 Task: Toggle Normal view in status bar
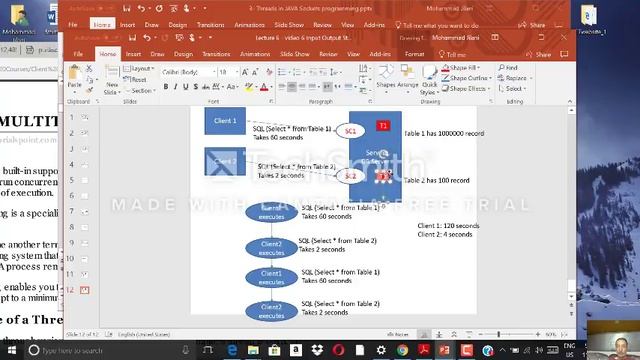[x=424, y=334]
